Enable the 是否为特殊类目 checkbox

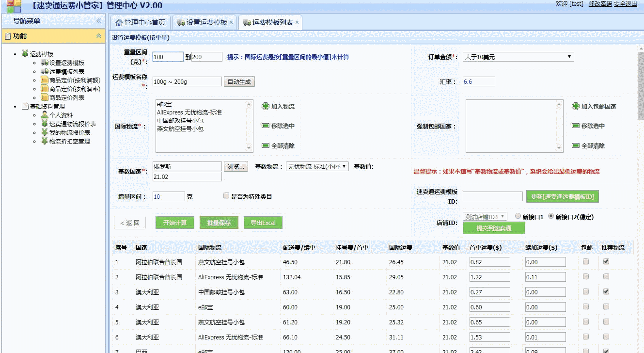click(x=226, y=194)
